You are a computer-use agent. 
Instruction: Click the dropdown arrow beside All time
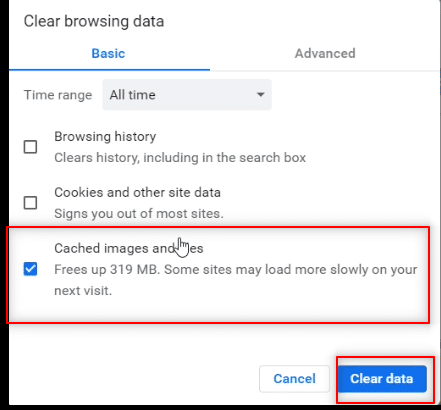pos(261,95)
